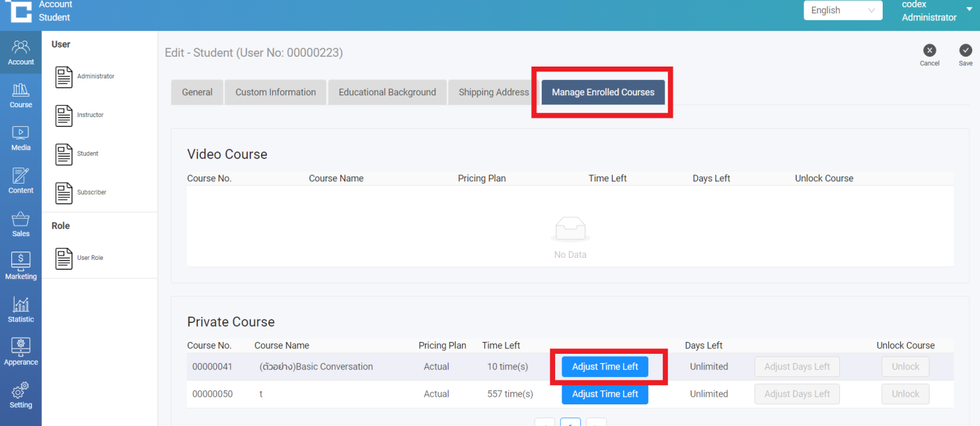This screenshot has width=980, height=426.
Task: Open the Course section icon
Action: point(20,95)
